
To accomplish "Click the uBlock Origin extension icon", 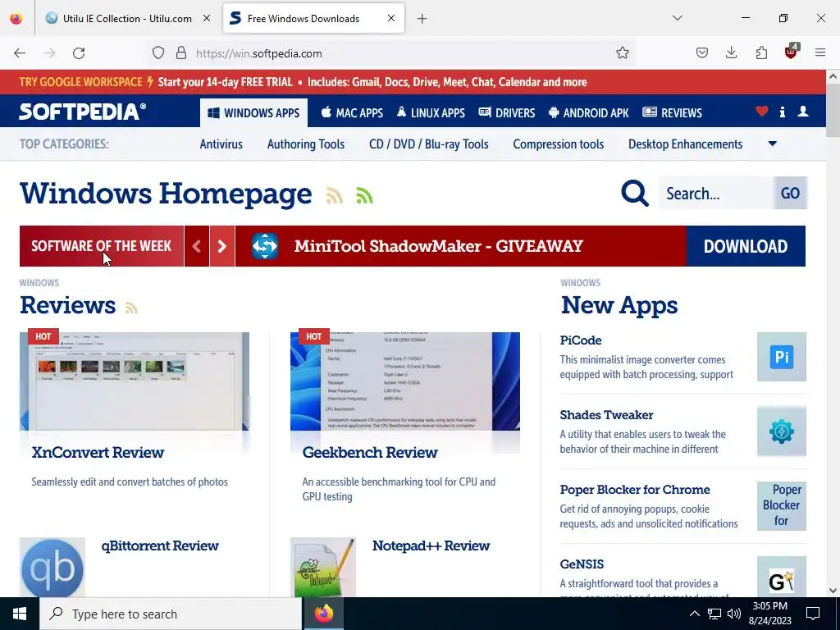I will [x=792, y=52].
